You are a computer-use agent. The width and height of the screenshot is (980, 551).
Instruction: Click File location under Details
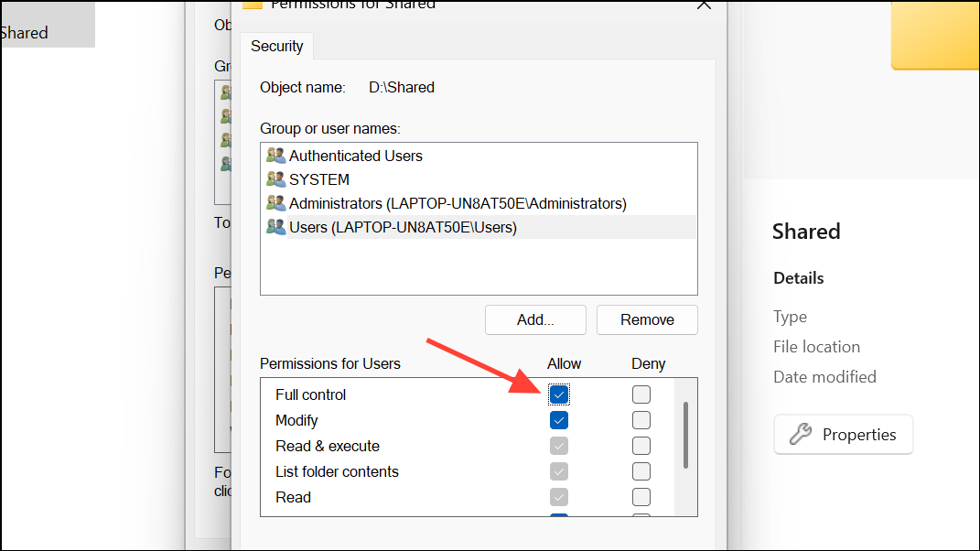(x=815, y=346)
